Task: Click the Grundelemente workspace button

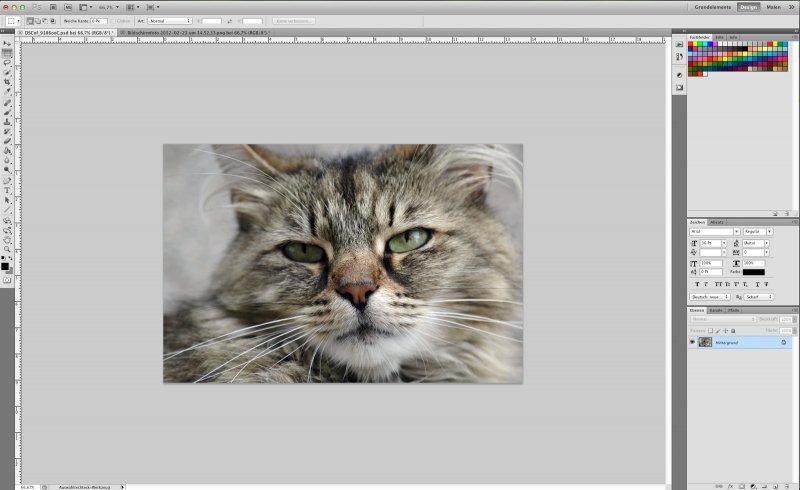Action: pos(712,7)
